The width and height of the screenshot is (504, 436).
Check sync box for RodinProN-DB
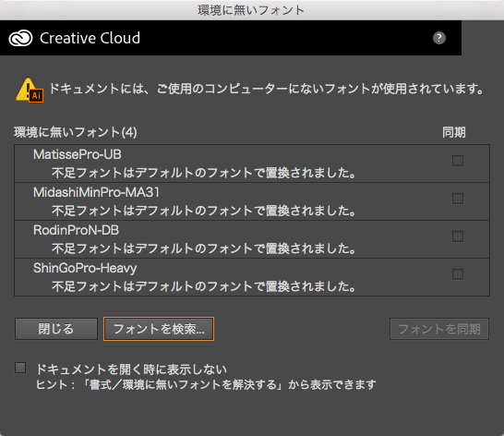point(458,236)
